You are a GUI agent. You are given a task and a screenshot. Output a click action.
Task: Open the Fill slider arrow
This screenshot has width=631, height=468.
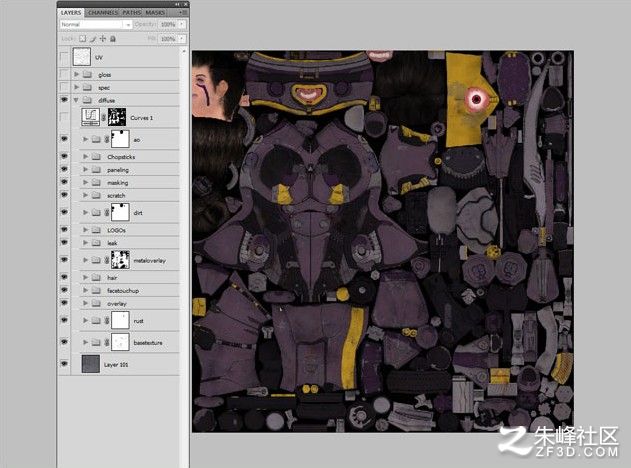point(182,39)
